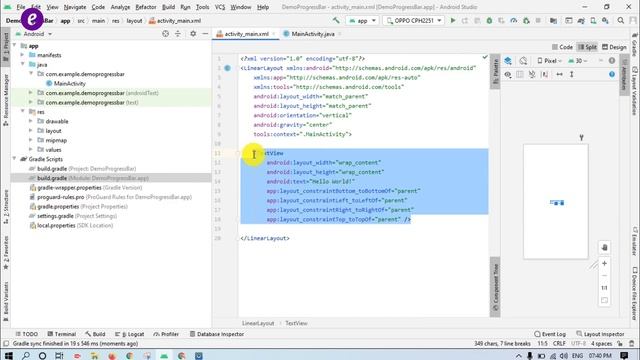Click the Search Everywhere magnifier icon
640x360 pixels.
621,20
